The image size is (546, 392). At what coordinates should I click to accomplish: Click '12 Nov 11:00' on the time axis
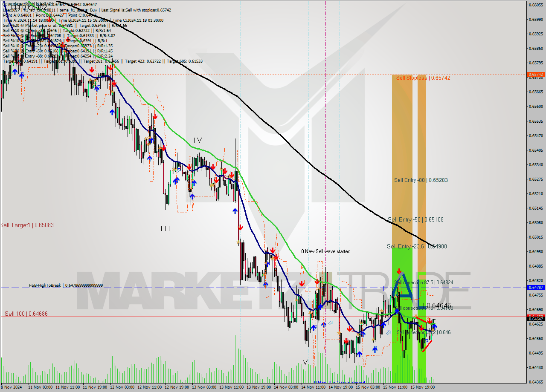tap(149, 387)
